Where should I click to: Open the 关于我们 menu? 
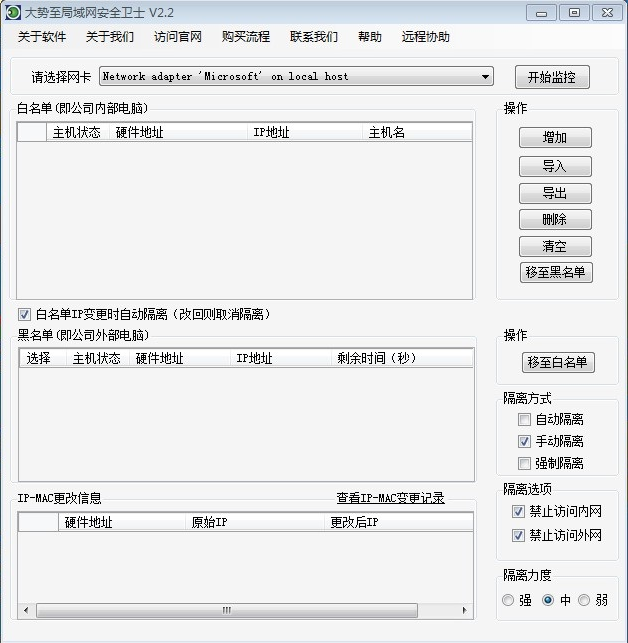[x=110, y=37]
